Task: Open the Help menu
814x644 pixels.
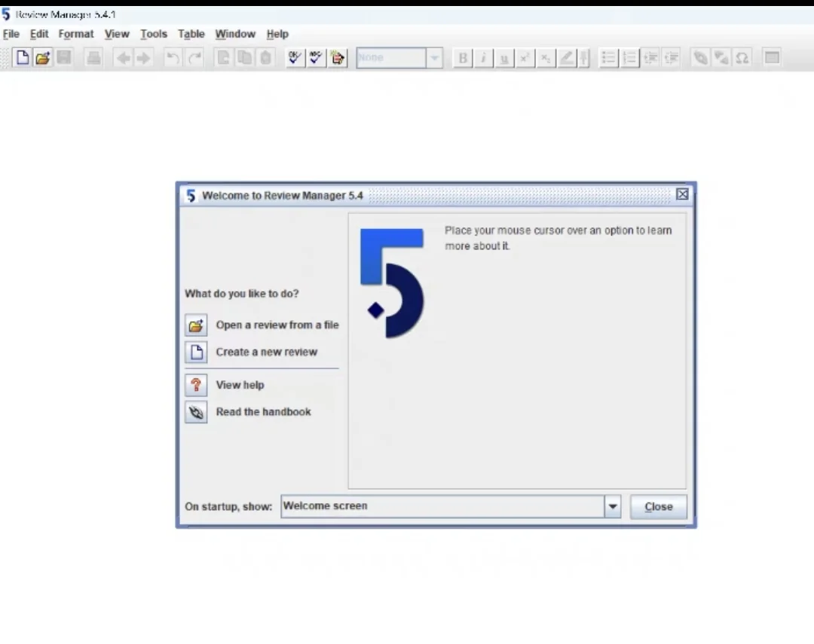Action: (x=277, y=34)
